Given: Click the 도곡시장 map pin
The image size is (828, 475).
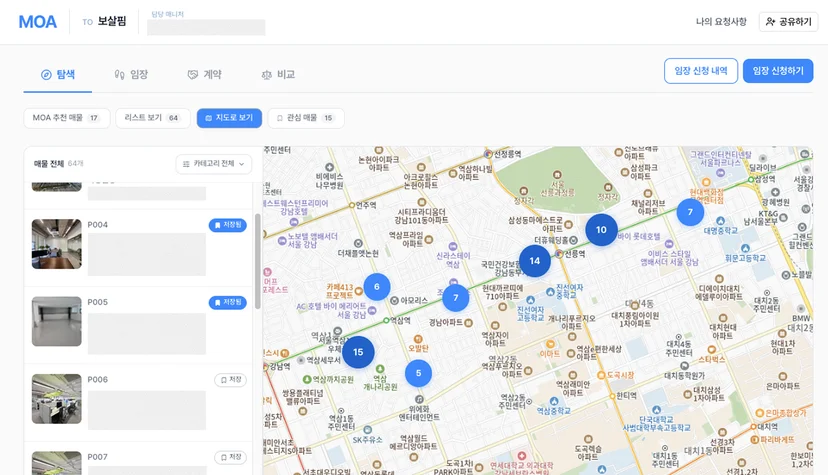Looking at the screenshot, I should tap(601, 375).
